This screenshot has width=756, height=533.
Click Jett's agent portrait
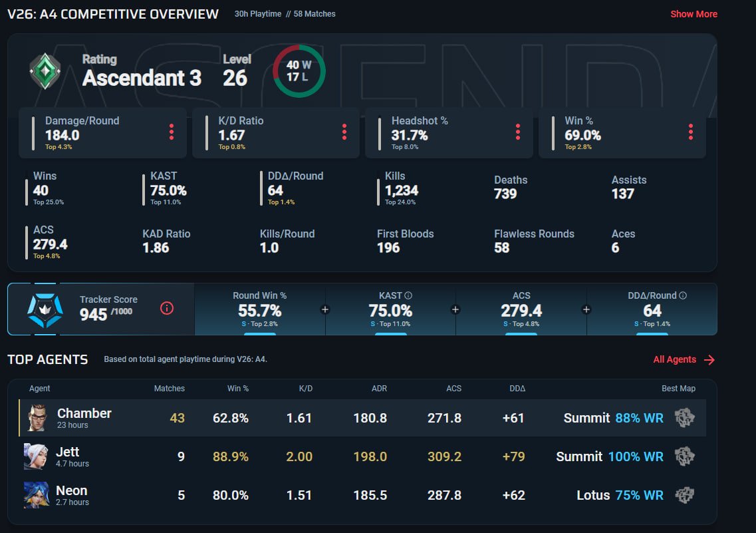click(36, 456)
